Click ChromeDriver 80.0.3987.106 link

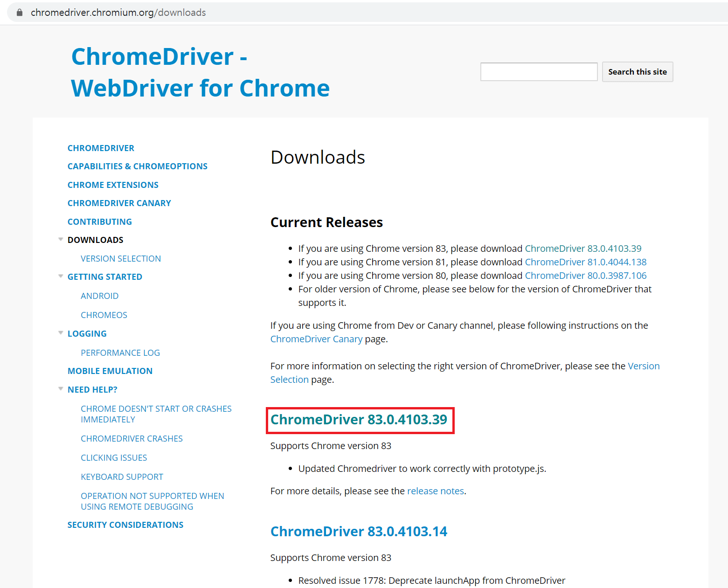click(586, 276)
